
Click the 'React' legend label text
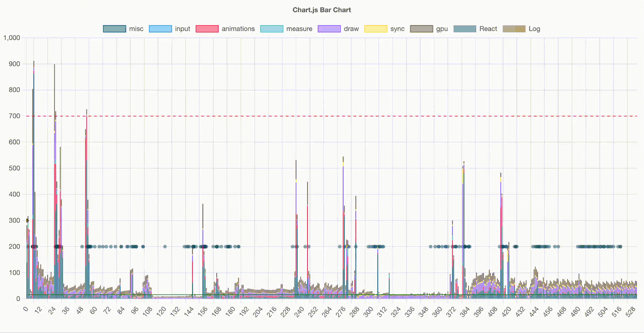click(x=488, y=29)
